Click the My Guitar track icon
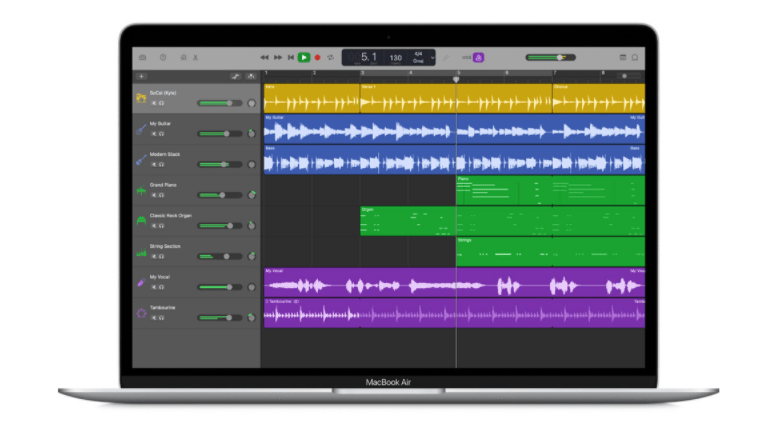 point(141,129)
